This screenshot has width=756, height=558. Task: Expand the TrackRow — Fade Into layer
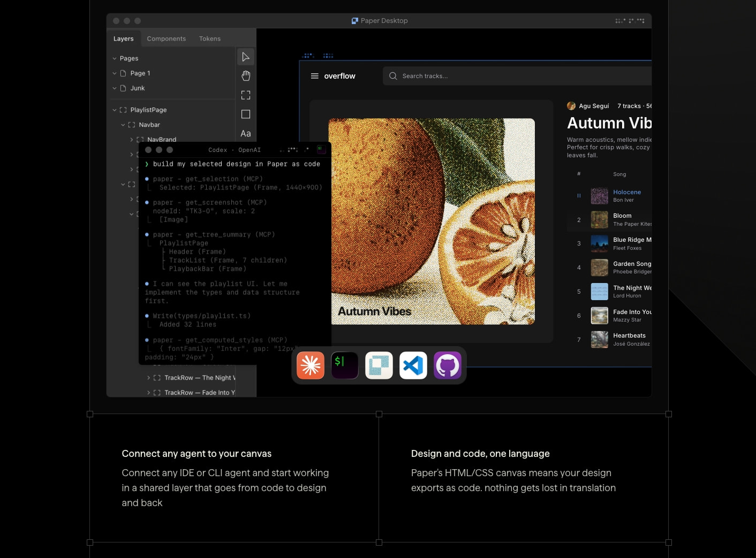click(149, 393)
